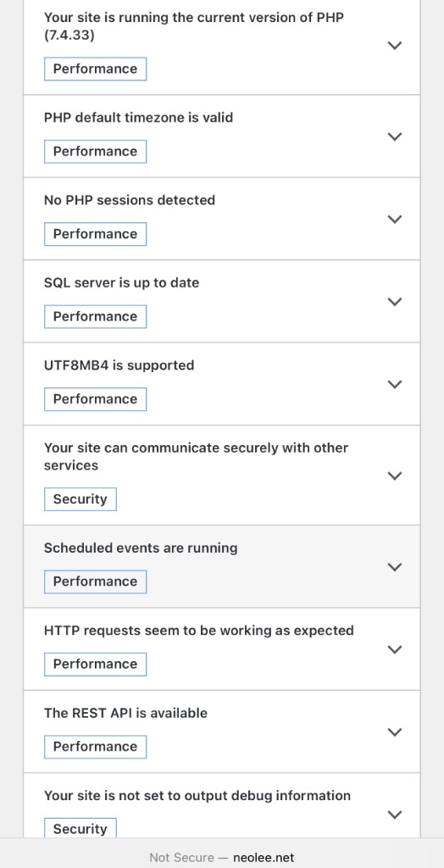Expand HTTP requests working as expected chevron

394,649
